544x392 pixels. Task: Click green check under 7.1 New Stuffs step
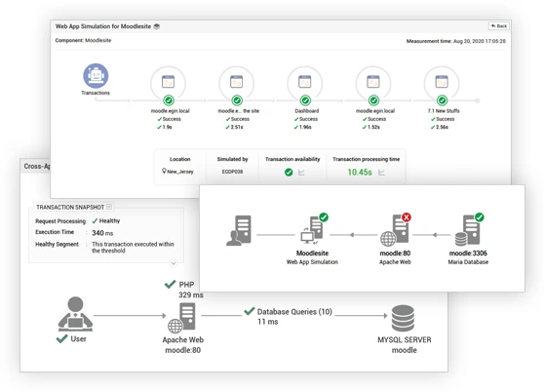[x=442, y=100]
